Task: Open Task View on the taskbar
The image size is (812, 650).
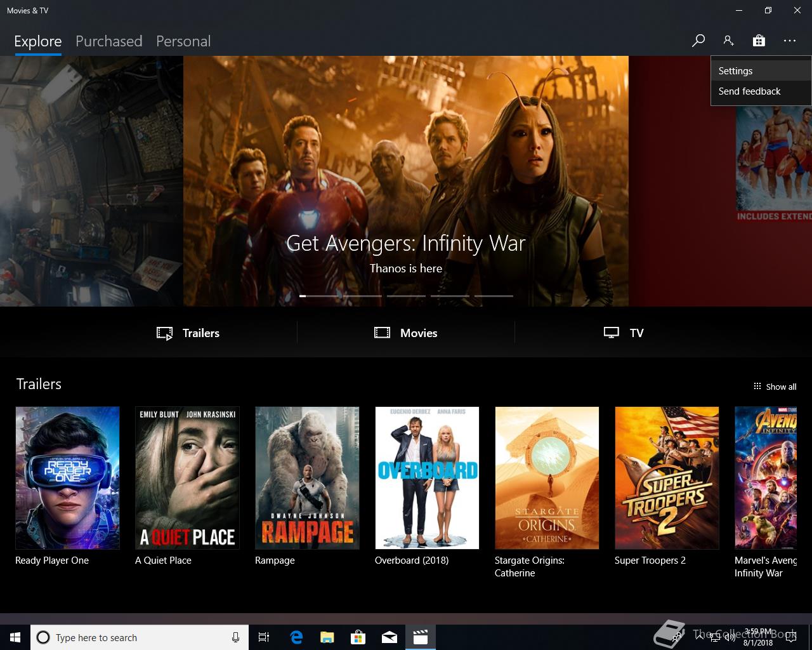Action: [x=264, y=637]
